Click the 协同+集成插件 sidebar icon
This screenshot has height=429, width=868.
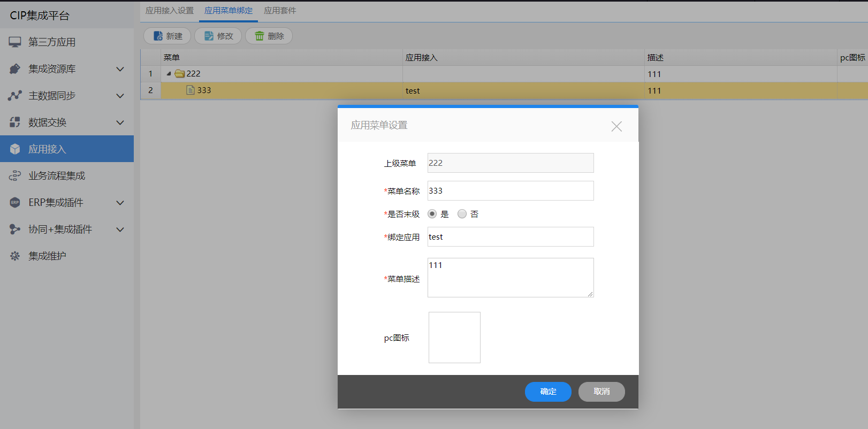tap(15, 229)
